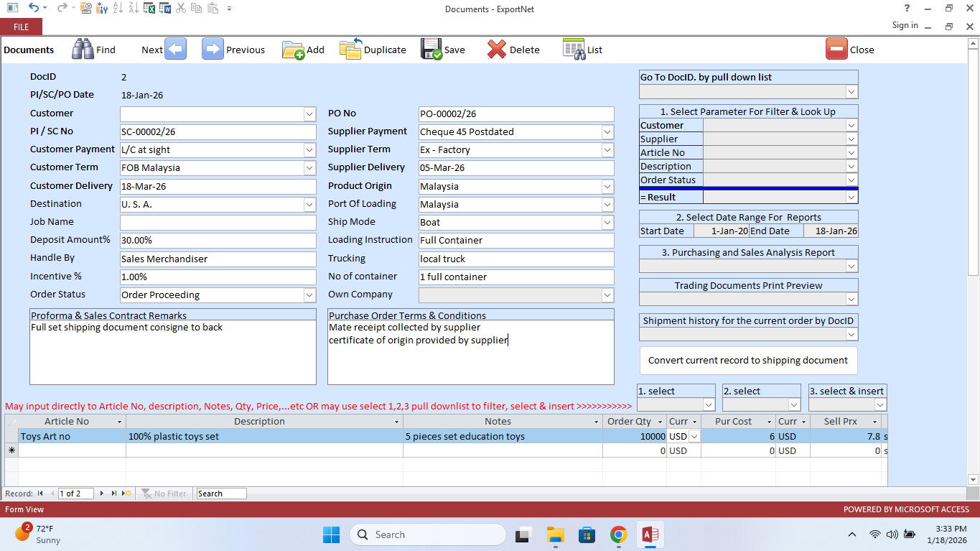Expand the Ship Mode dropdown
The image size is (980, 551).
click(607, 222)
